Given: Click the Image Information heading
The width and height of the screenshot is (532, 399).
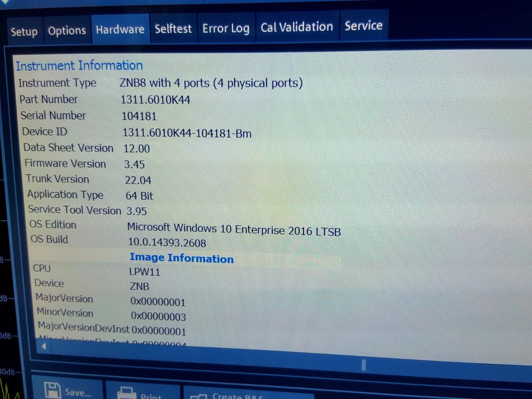Looking at the screenshot, I should point(182,258).
